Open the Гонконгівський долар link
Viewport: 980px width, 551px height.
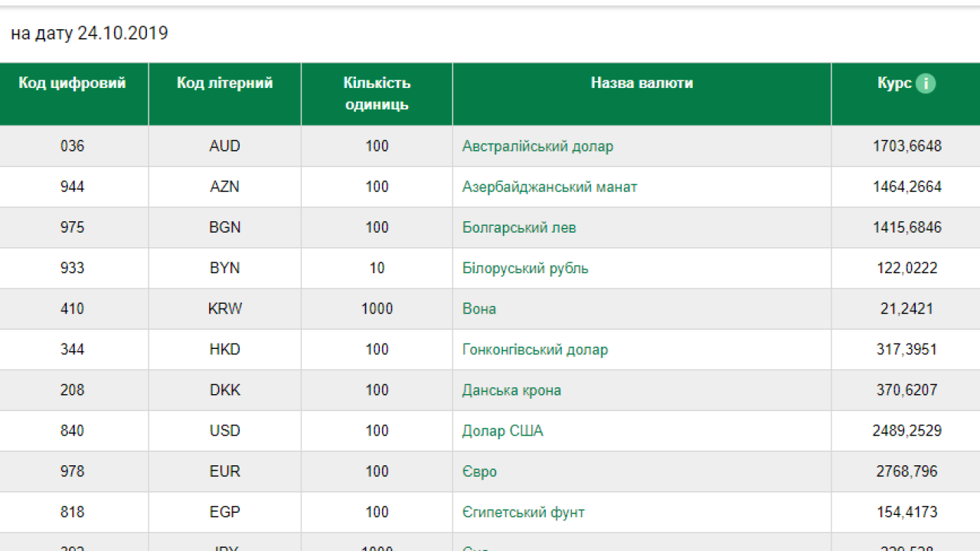534,349
